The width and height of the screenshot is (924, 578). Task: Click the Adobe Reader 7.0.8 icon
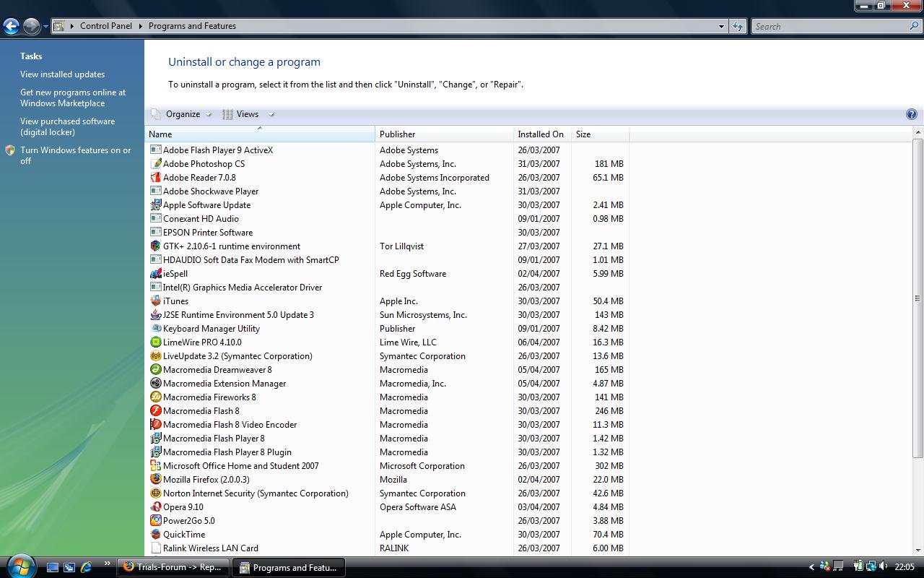pyautogui.click(x=155, y=178)
